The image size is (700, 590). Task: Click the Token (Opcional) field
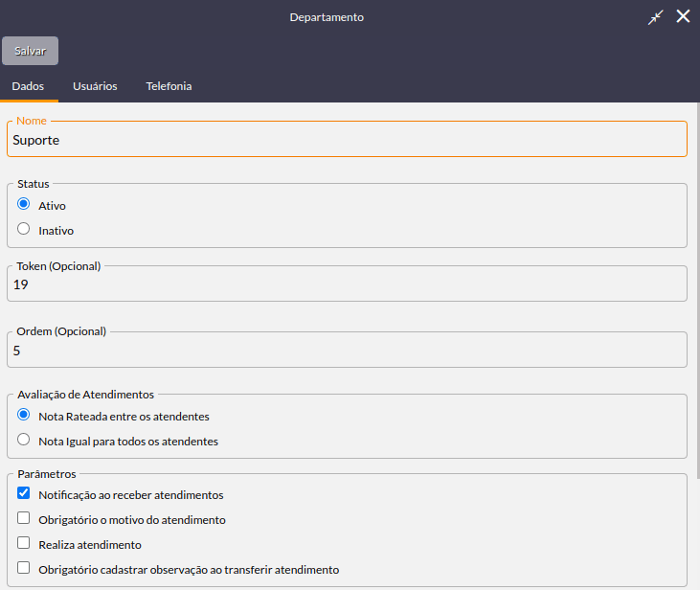(347, 284)
